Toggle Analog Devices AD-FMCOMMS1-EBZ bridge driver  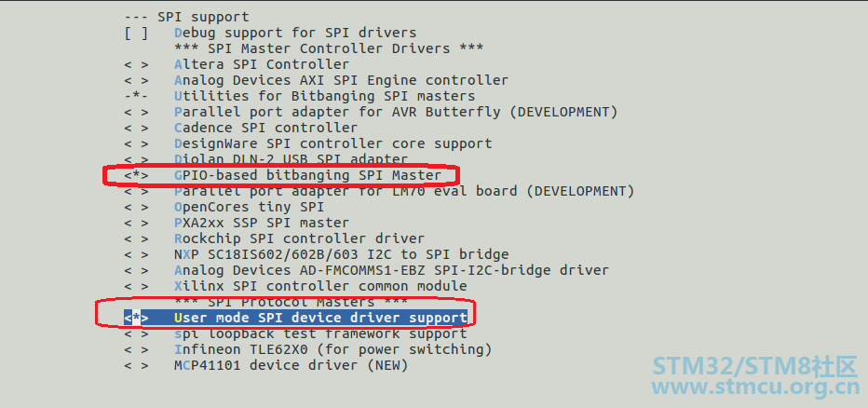(x=366, y=270)
